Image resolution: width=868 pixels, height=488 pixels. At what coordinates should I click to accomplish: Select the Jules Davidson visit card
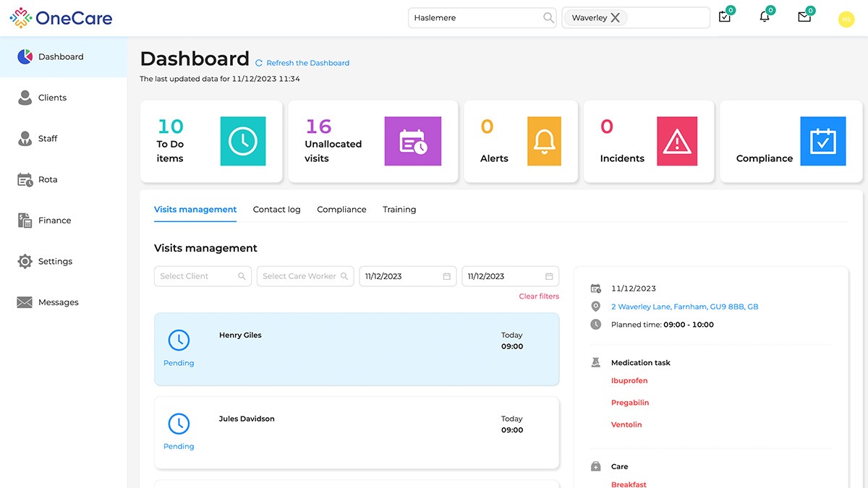tap(357, 432)
